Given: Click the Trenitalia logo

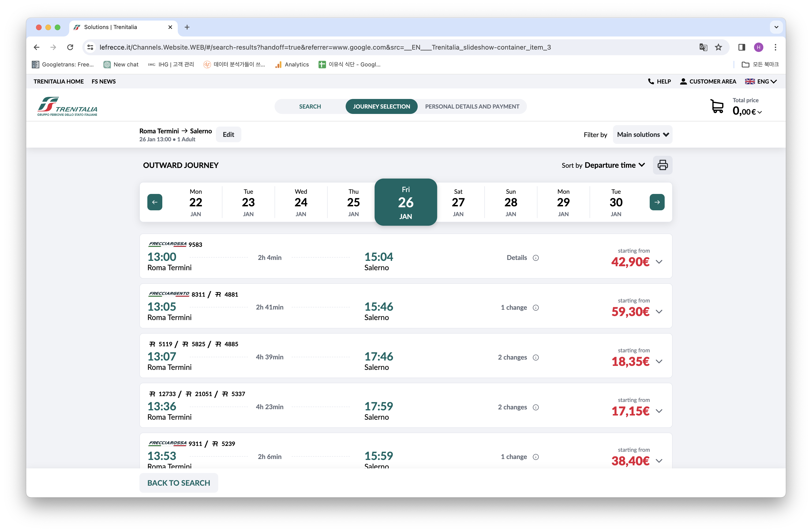Looking at the screenshot, I should (67, 106).
